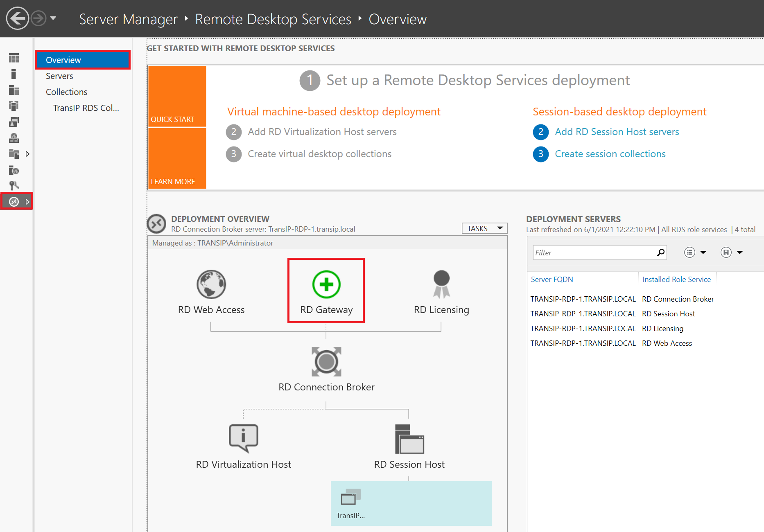Click the Remote Desktop Services breadcrumb
The width and height of the screenshot is (764, 532).
(x=273, y=19)
